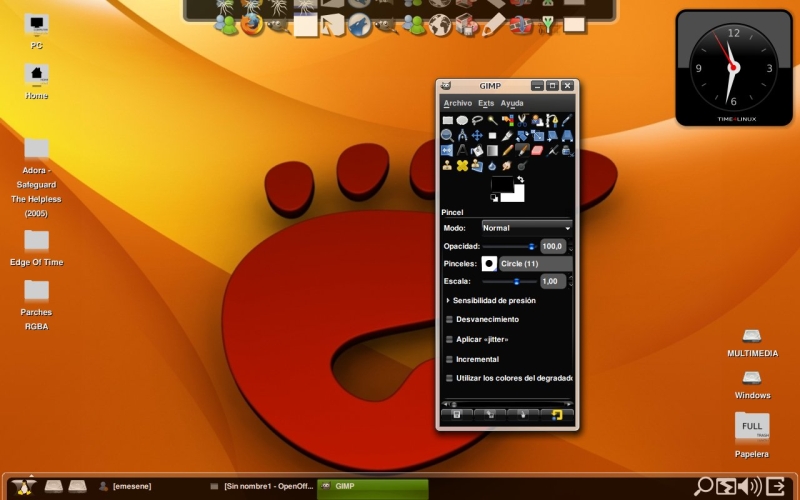The image size is (800, 500).
Task: Switch to Sin nombre1 OpenOffice taskbar window
Action: 262,486
